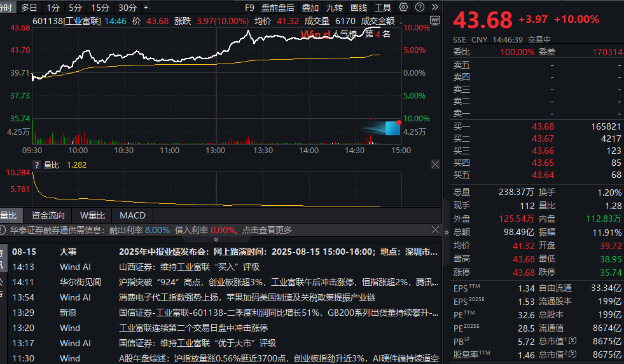
Task: Open the help question-mark icon
Action: pos(419,7)
